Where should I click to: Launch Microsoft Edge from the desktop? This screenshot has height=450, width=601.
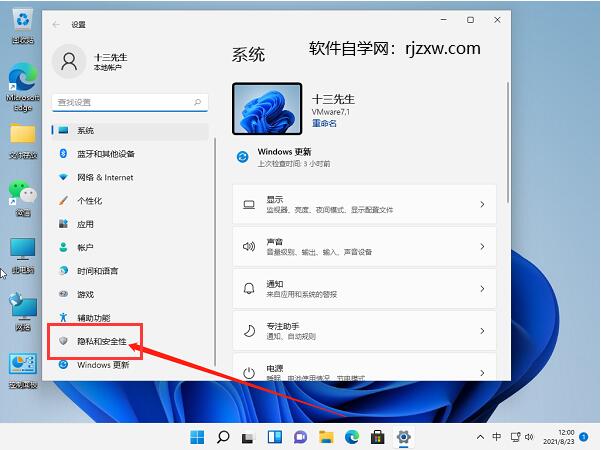pyautogui.click(x=23, y=87)
